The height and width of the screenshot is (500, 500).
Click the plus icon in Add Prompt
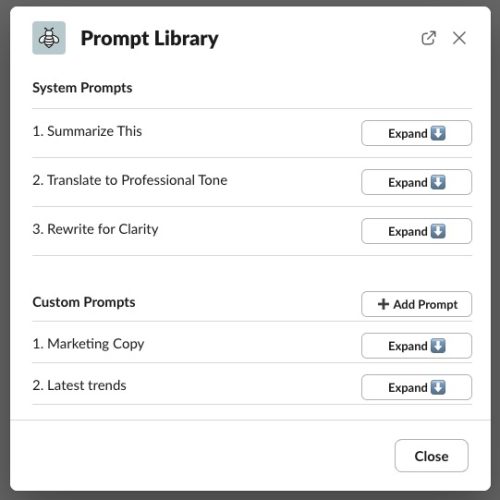click(x=383, y=304)
